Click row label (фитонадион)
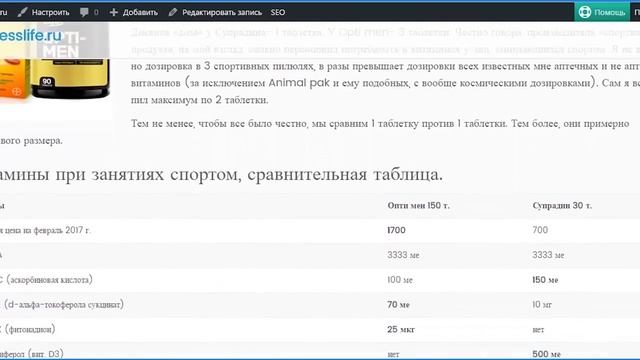Viewport: 640px width, 360px height. click(x=30, y=329)
